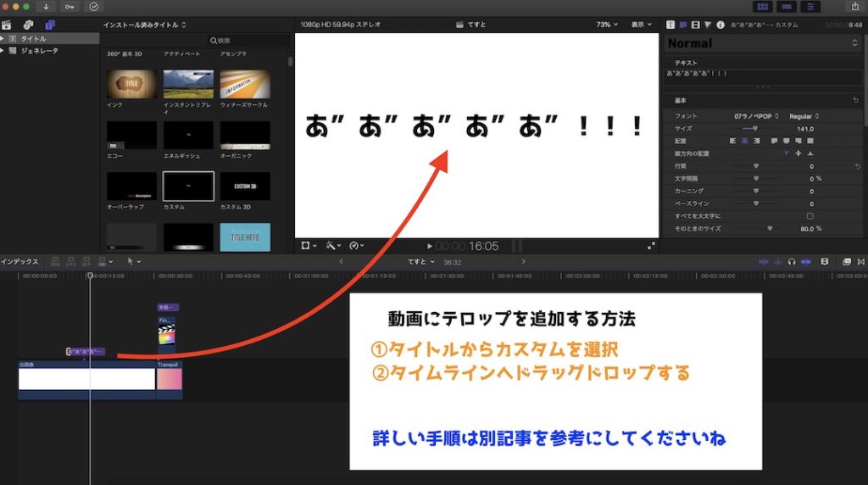Open the select tool arrow dropdown
The image size is (868, 485).
click(x=134, y=261)
